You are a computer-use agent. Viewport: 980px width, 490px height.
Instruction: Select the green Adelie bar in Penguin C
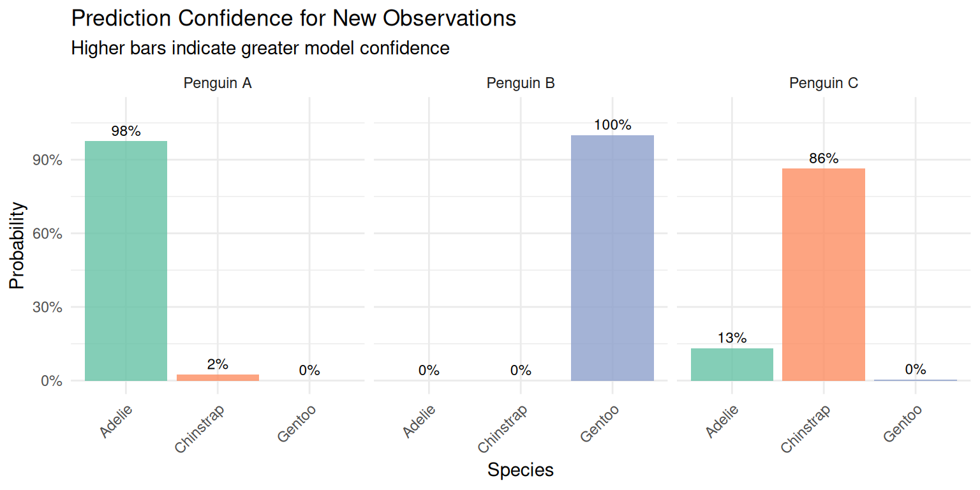coord(732,364)
